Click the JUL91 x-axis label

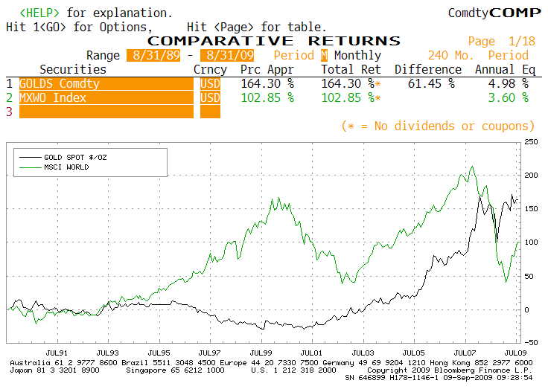[x=57, y=353]
